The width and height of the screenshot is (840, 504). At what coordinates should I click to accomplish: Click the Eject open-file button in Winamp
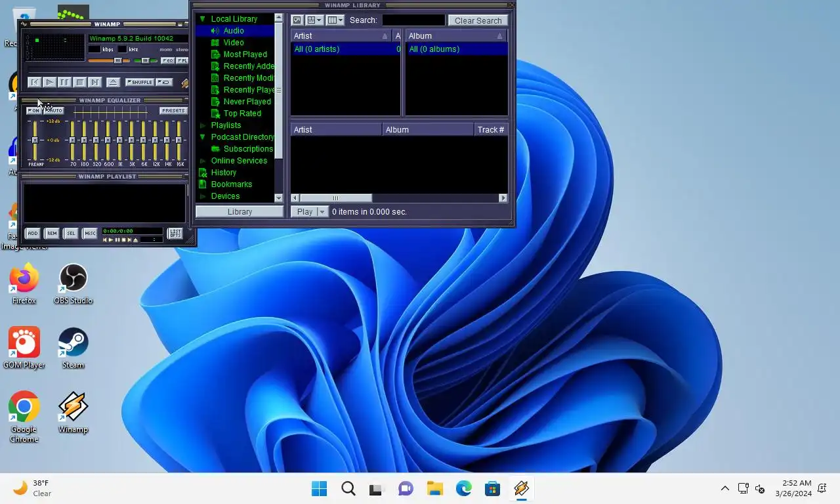114,82
